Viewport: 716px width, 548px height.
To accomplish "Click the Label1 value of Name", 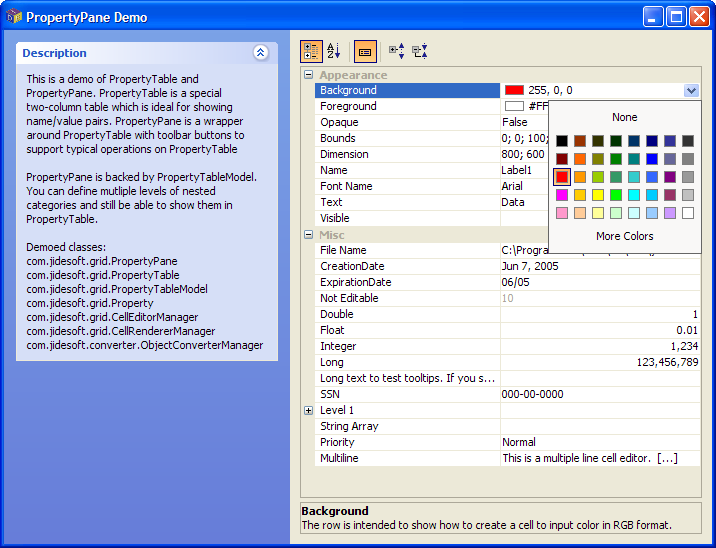I will [x=516, y=170].
